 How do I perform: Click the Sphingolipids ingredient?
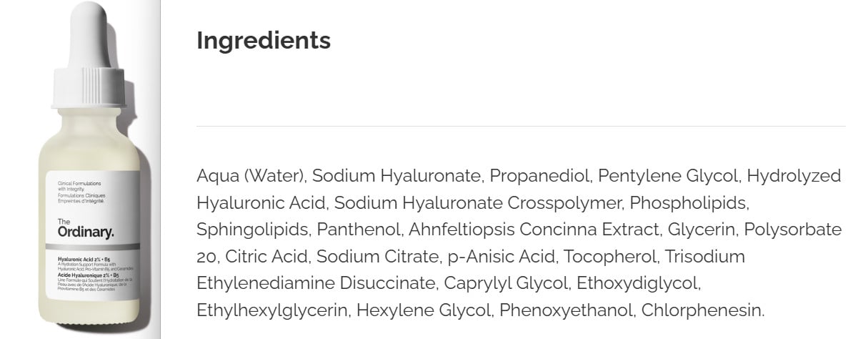coord(252,230)
